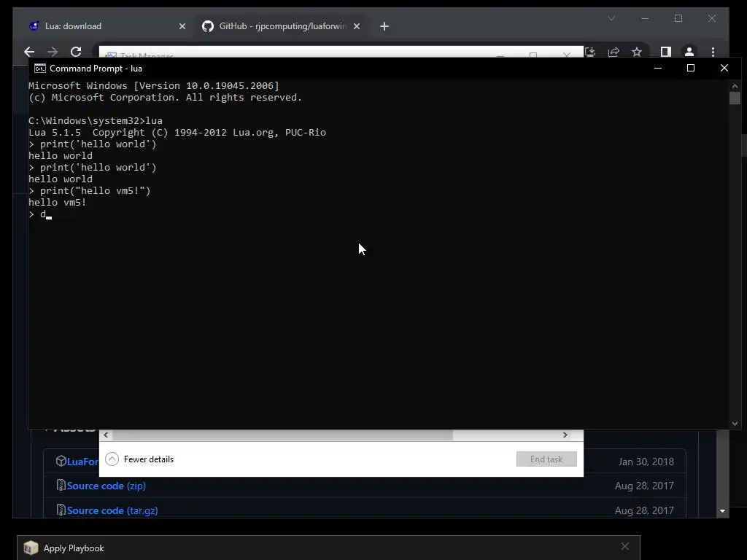Minimize the browser window

click(x=645, y=18)
